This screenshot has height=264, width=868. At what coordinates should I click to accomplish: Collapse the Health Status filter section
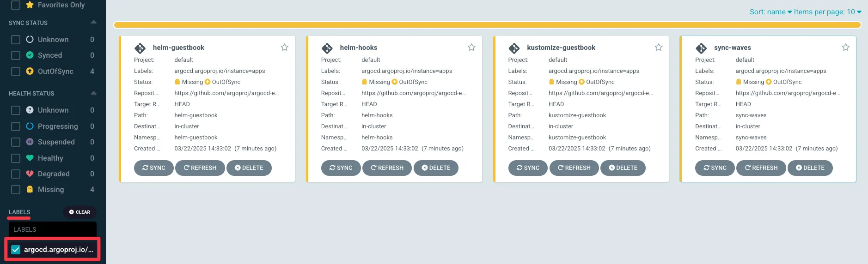94,93
